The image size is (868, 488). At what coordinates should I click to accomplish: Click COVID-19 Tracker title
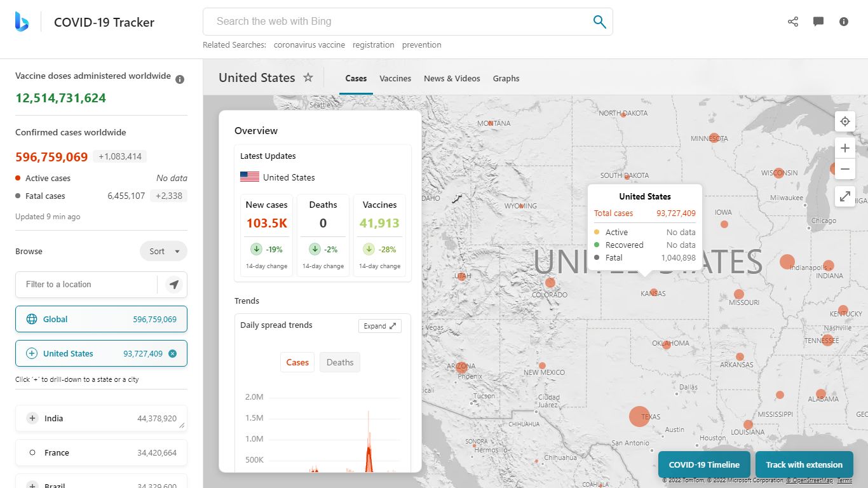point(104,22)
